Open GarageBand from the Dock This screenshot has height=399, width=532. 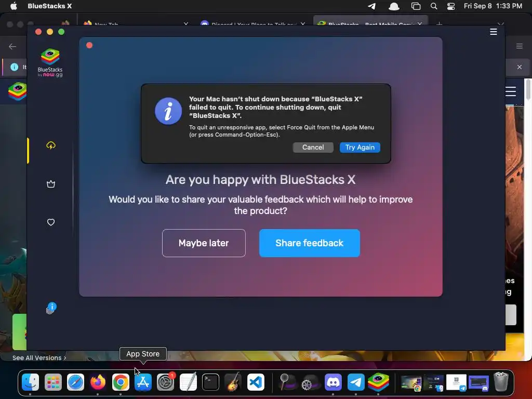233,382
